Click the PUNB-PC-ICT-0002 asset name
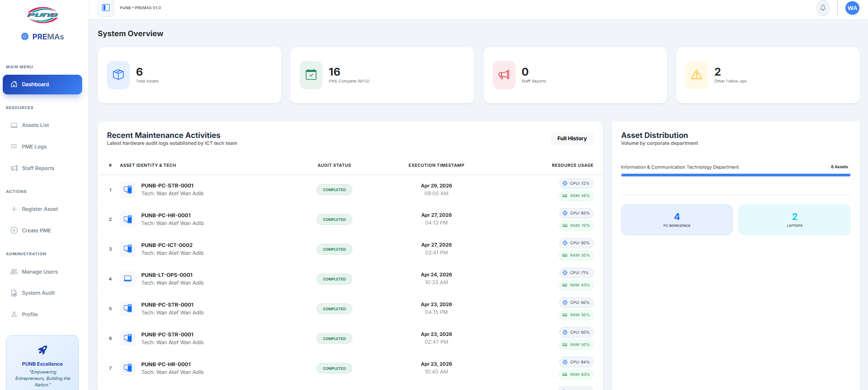Image resolution: width=868 pixels, height=390 pixels. (x=167, y=245)
